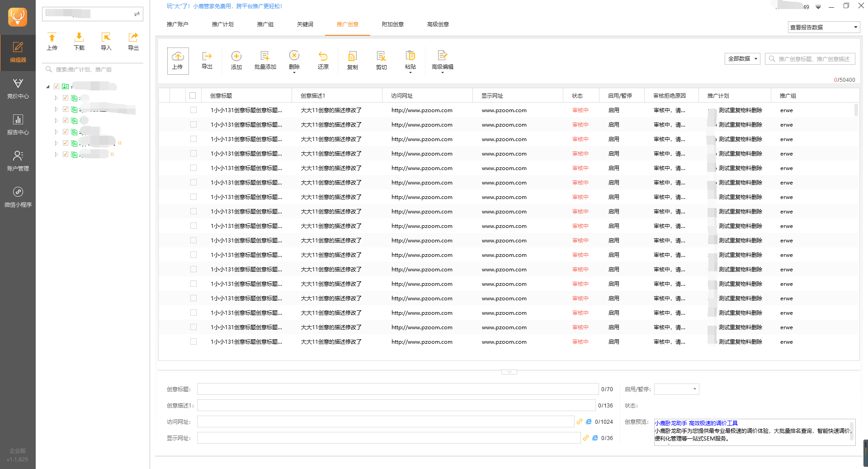This screenshot has height=469, width=868.
Task: Collapse the root account tree node
Action: pyautogui.click(x=48, y=86)
